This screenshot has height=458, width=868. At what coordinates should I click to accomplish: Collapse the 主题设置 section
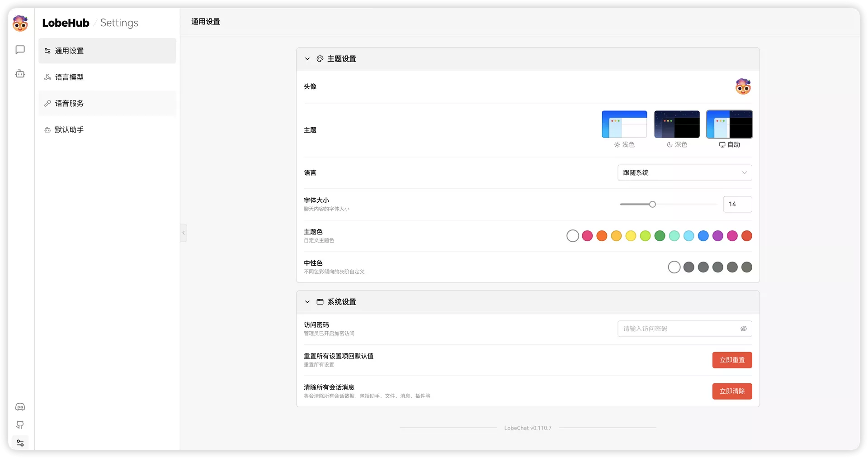pos(307,59)
